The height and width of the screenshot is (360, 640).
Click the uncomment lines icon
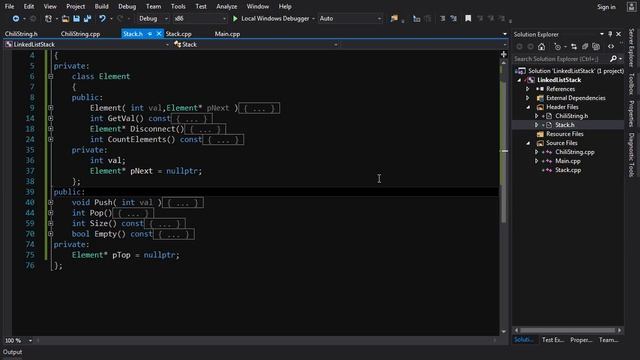tap(453, 19)
